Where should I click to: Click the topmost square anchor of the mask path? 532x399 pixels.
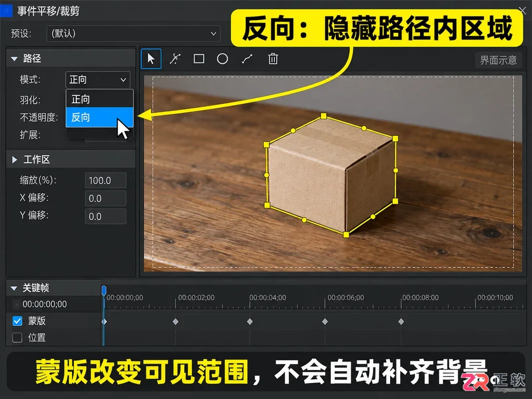323,116
